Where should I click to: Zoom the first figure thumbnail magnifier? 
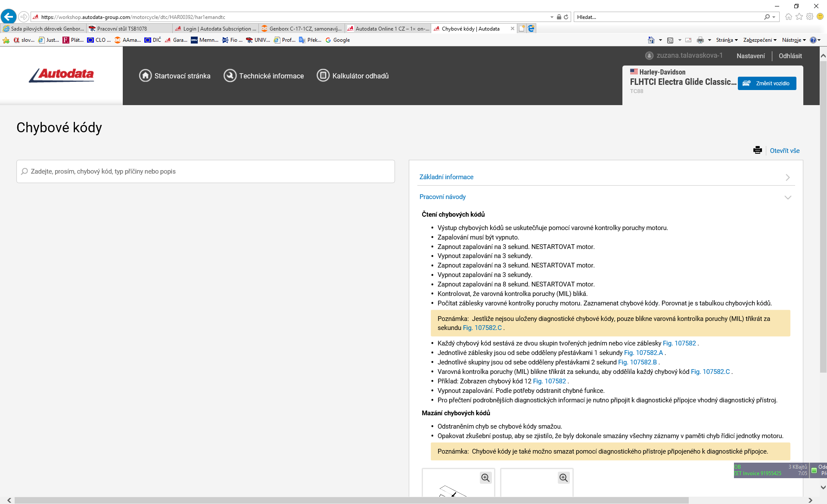[x=485, y=478]
